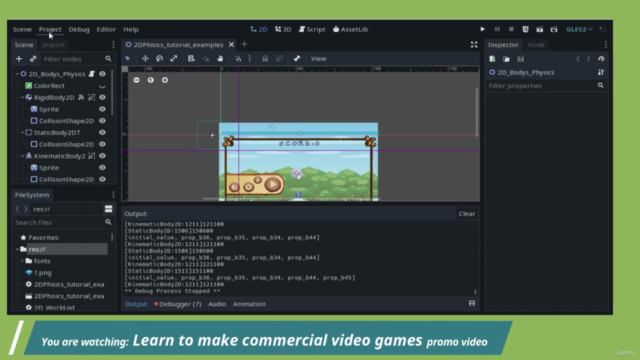Play the edited scene clapper icon

coord(540,29)
